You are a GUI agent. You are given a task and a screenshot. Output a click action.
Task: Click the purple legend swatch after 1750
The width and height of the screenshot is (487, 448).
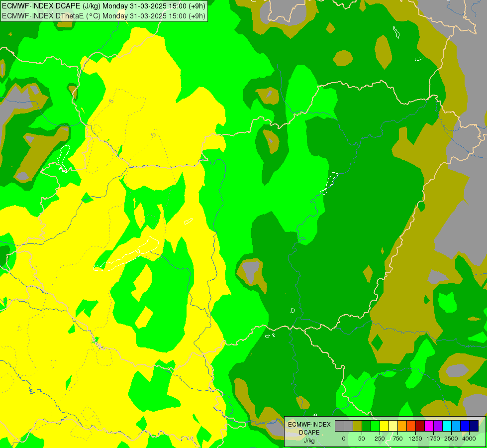click(x=438, y=426)
